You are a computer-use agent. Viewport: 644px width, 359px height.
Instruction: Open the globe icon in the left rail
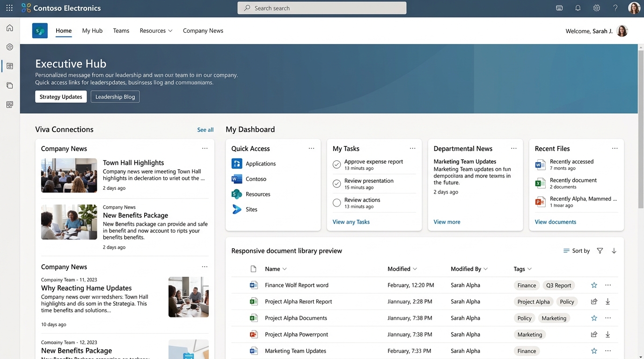pos(9,47)
